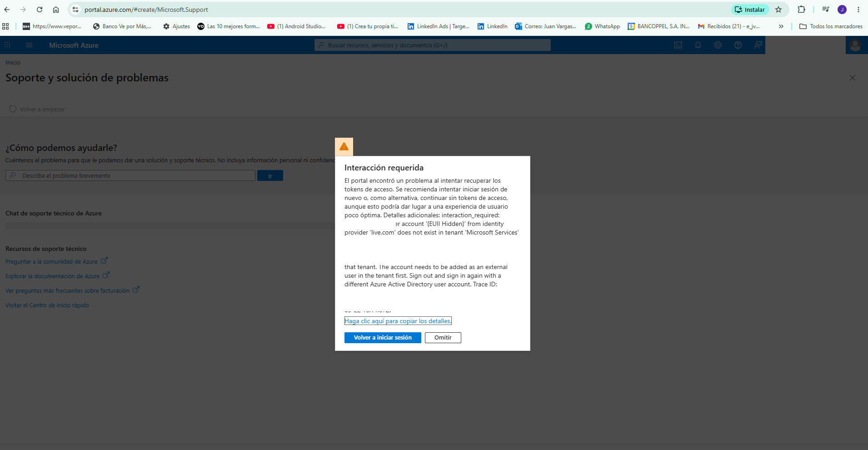This screenshot has width=868, height=450.
Task: Open the Correo: Juan Vargas Outlook bookmark
Action: click(x=545, y=26)
